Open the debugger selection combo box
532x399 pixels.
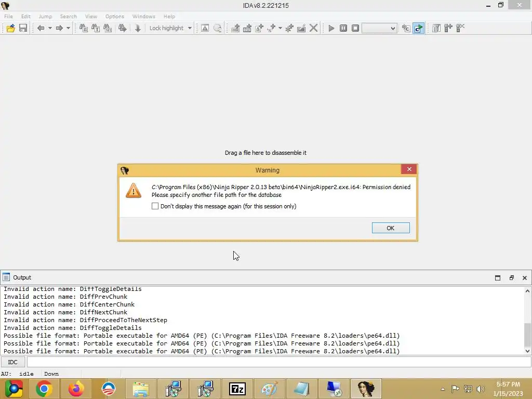[x=379, y=28]
